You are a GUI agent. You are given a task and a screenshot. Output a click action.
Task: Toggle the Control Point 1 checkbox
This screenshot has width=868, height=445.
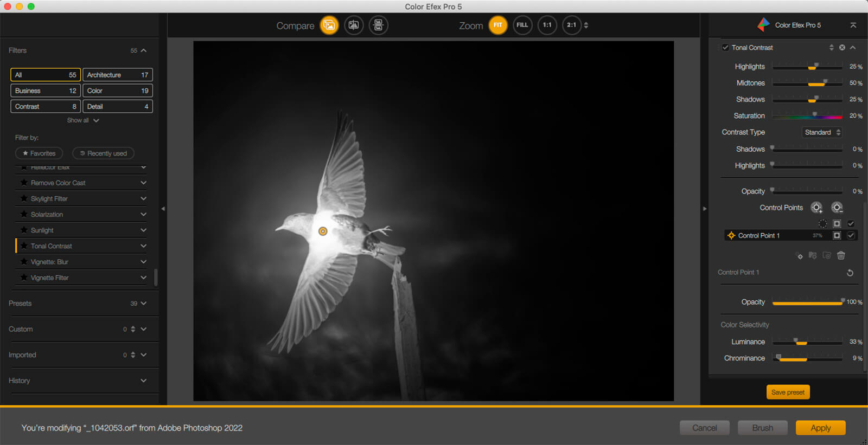pos(851,235)
